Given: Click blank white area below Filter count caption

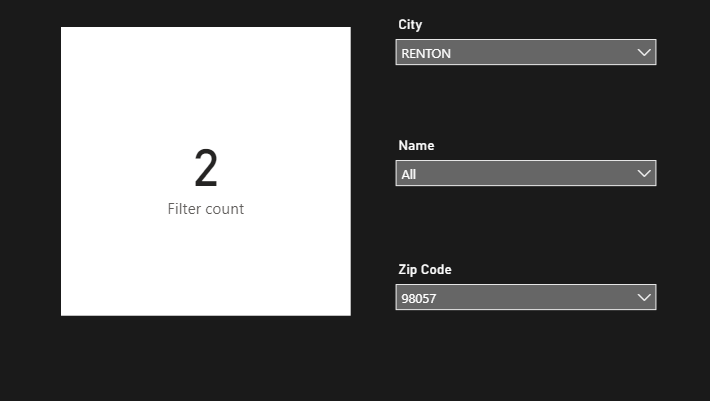Looking at the screenshot, I should pyautogui.click(x=206, y=268).
